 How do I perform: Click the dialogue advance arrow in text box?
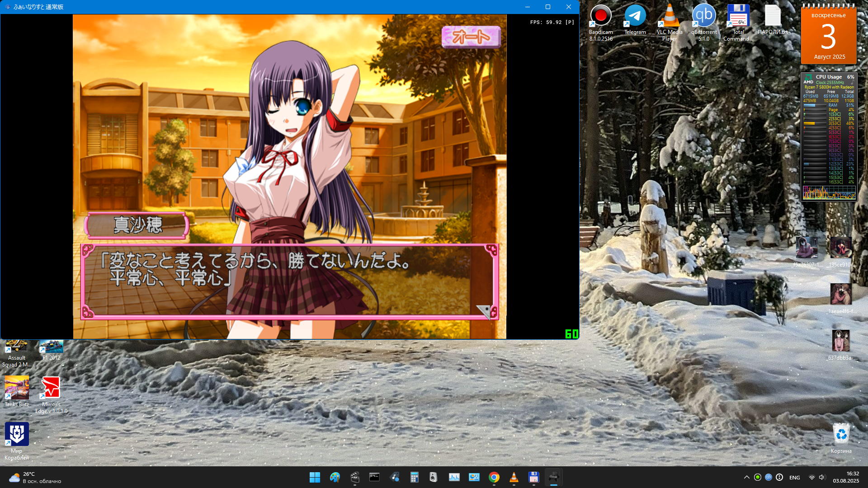484,311
